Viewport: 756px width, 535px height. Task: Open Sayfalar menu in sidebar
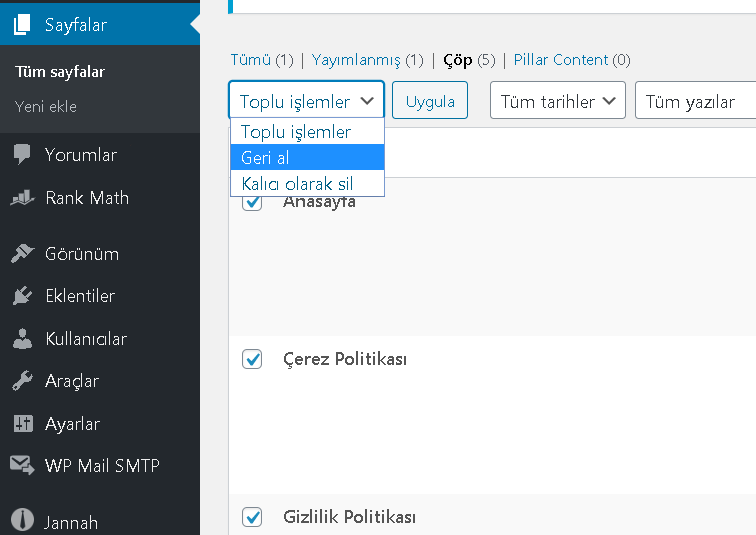coord(100,25)
